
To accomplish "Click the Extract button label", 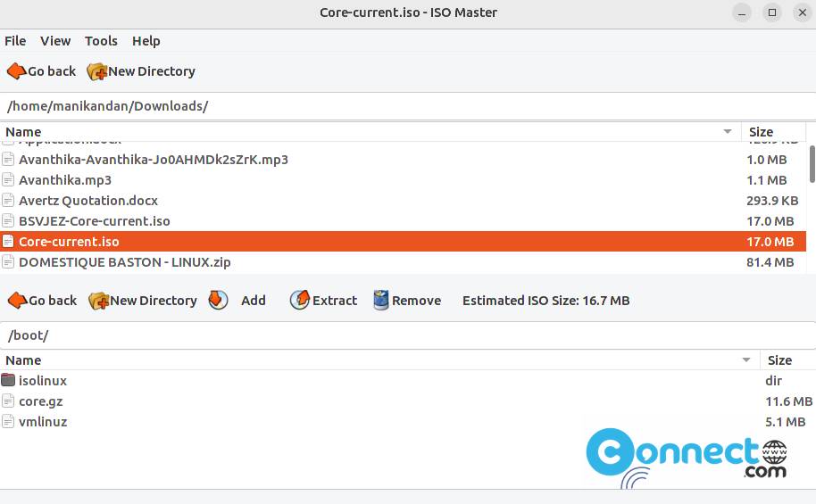I will point(335,301).
